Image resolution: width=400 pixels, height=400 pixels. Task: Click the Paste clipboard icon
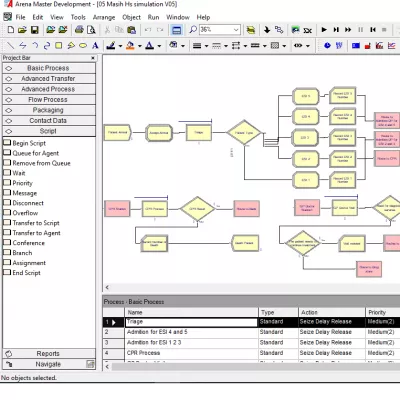coord(132,30)
